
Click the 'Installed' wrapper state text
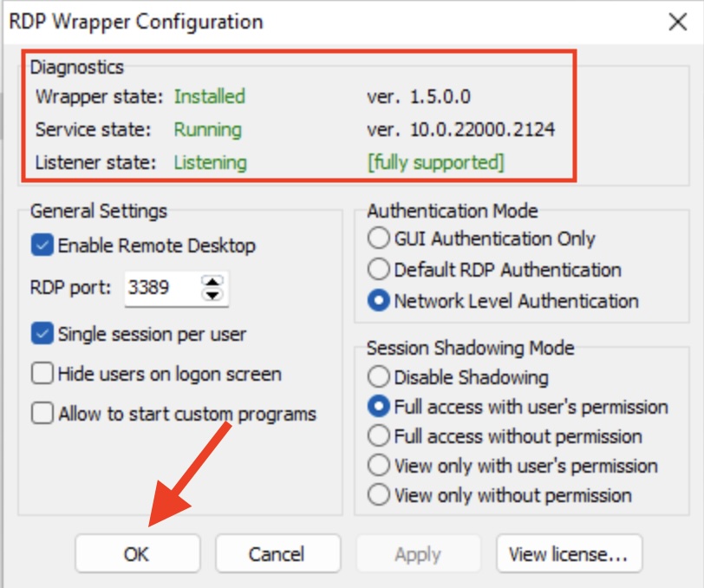click(210, 96)
